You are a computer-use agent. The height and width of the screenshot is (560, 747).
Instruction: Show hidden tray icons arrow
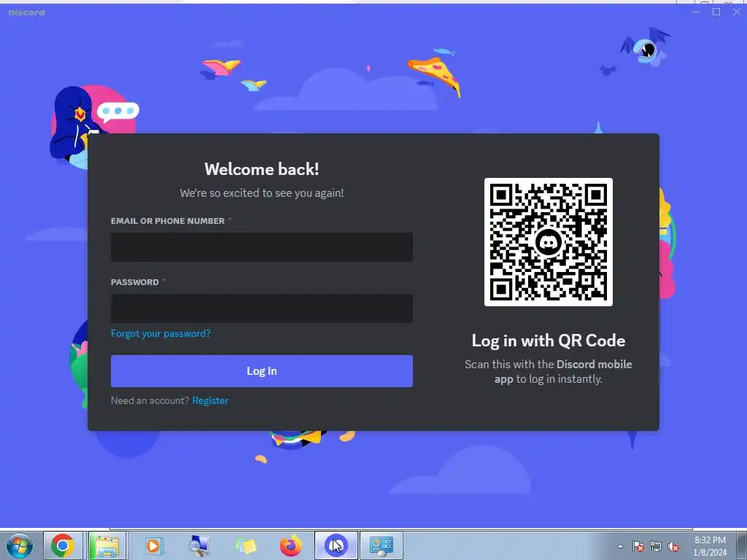point(620,546)
